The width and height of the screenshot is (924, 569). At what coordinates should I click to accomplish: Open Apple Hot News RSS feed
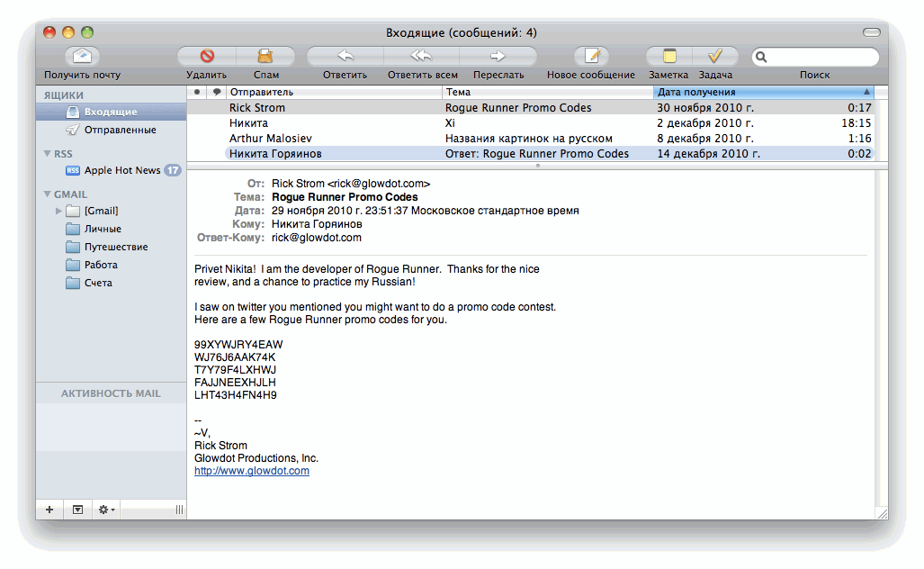tap(122, 170)
